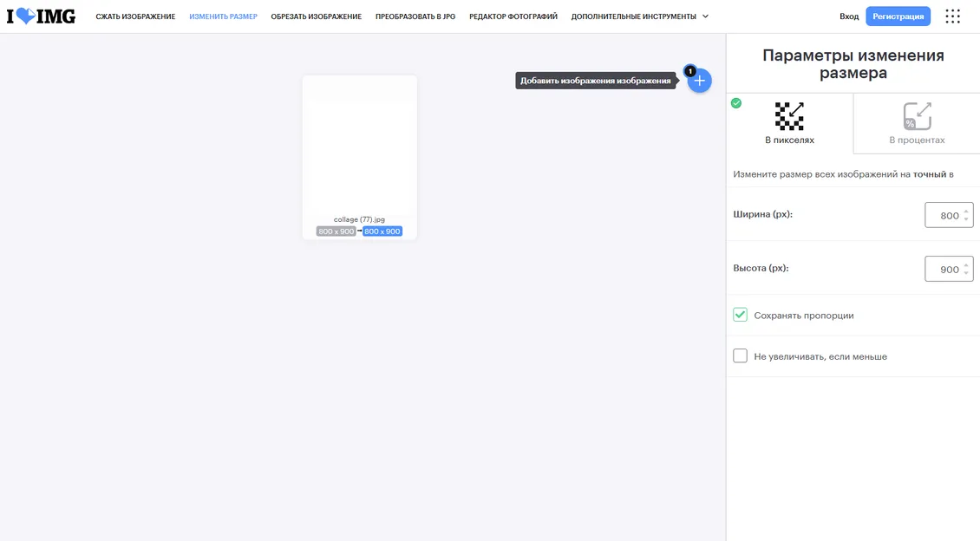Switch to В пикселях tab

(x=789, y=123)
